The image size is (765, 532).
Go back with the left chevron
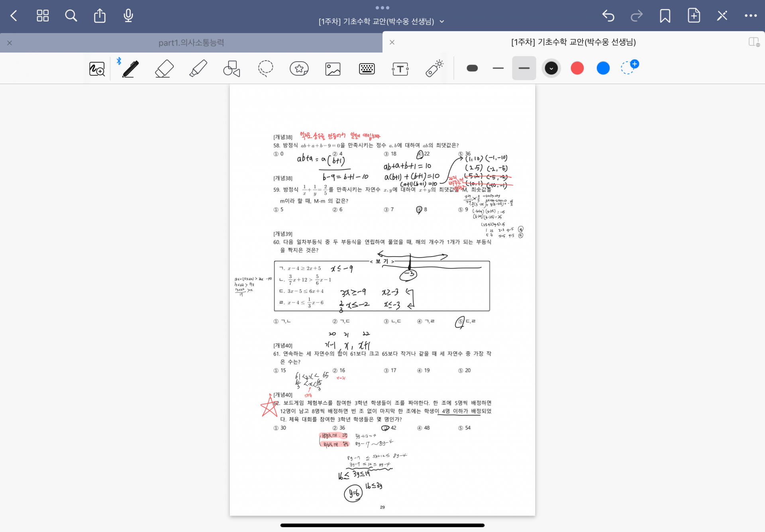pyautogui.click(x=14, y=16)
